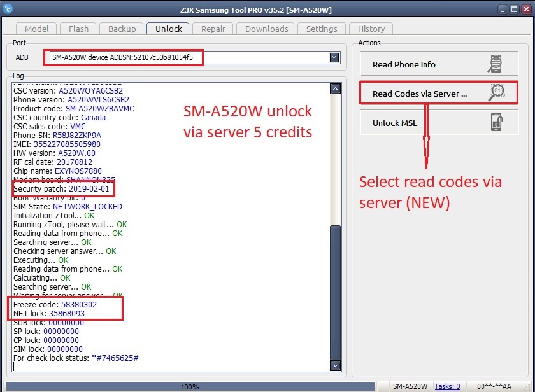Close the Z3X Samsung Tool window
This screenshot has width=535, height=392.
[526, 9]
